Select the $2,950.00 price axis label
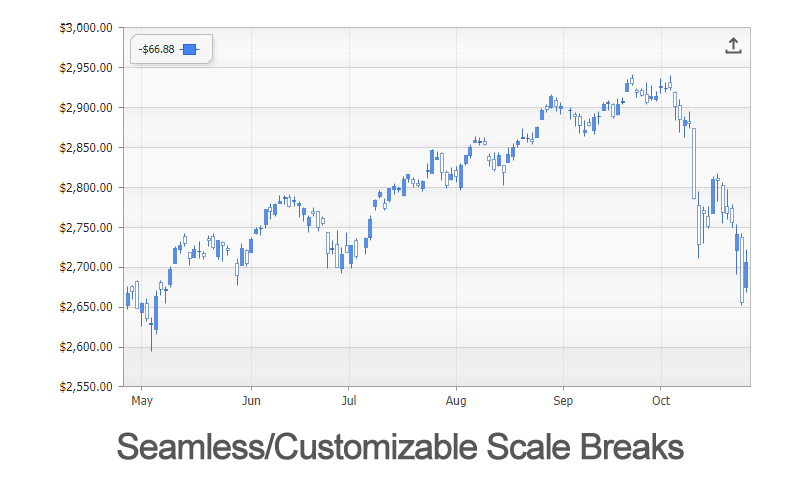Image resolution: width=800 pixels, height=494 pixels. (x=86, y=68)
